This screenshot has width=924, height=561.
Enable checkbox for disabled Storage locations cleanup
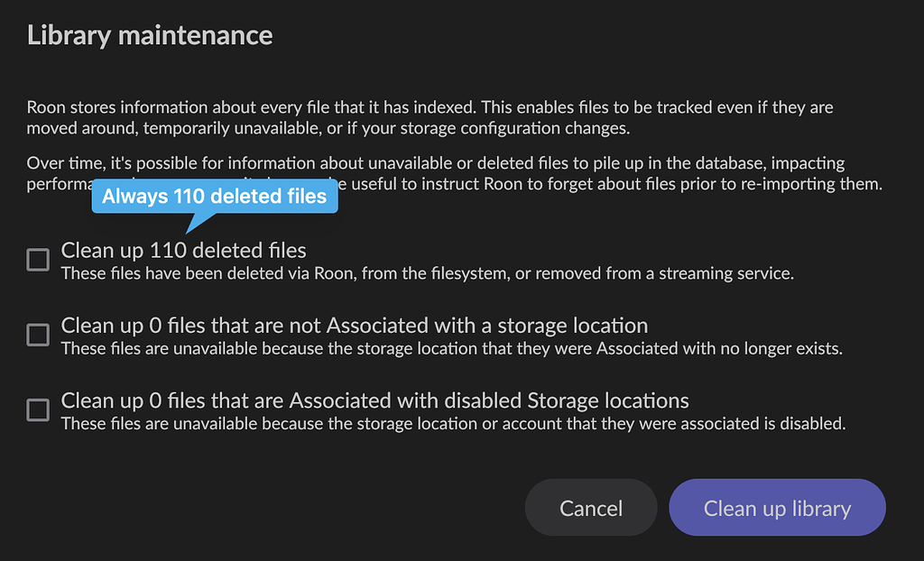(x=38, y=410)
